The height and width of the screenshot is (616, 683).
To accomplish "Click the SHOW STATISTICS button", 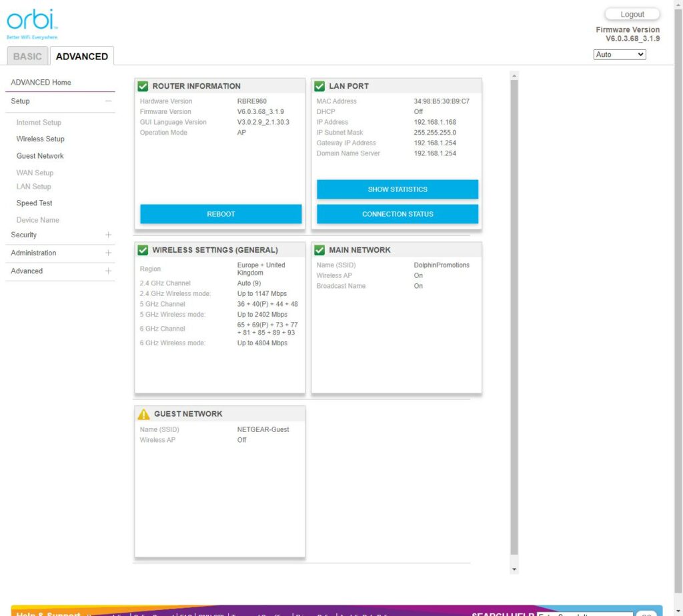I will 398,189.
